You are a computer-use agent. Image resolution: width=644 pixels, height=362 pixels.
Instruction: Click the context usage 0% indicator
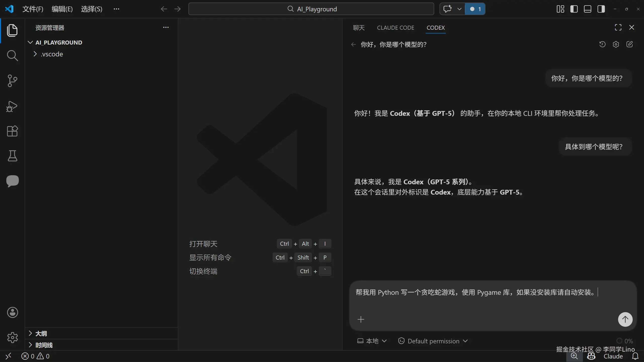(x=625, y=341)
